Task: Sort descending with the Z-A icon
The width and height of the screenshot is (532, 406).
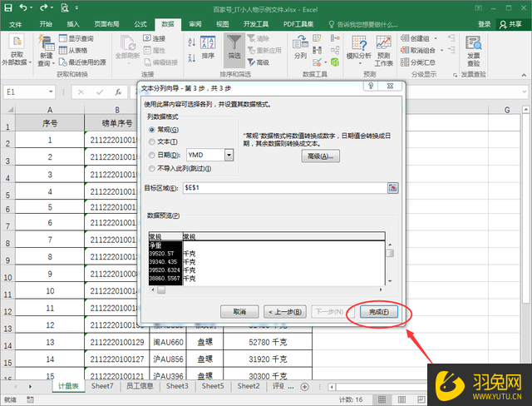Action: [x=192, y=57]
